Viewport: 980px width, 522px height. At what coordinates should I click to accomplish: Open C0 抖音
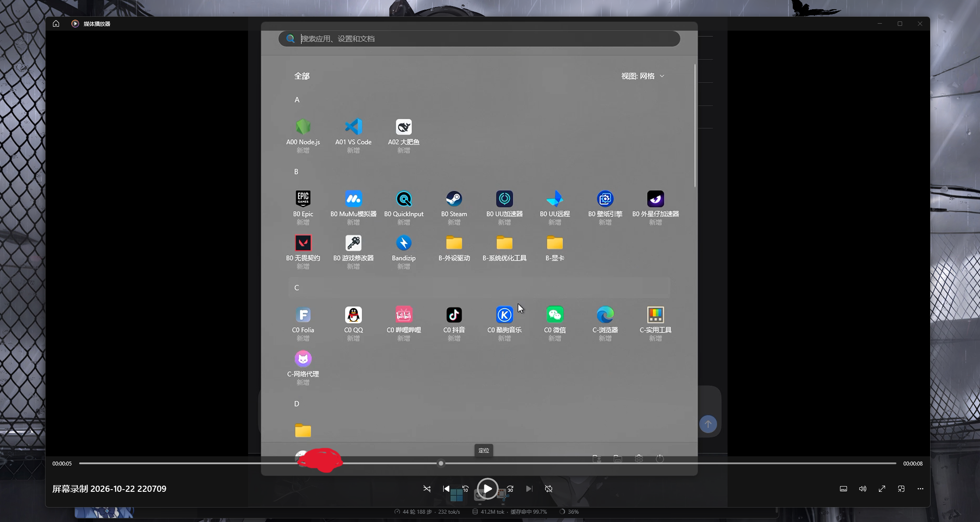click(454, 315)
